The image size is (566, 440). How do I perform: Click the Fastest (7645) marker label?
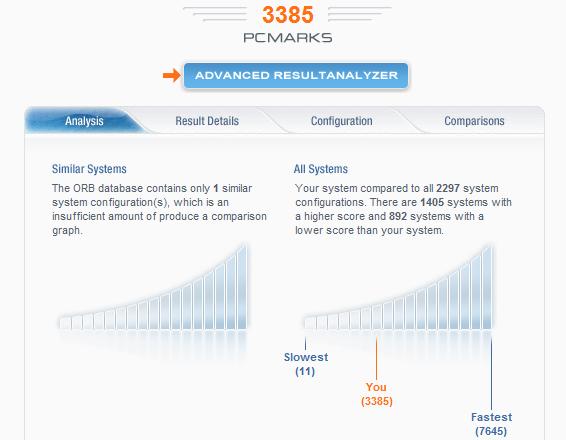[491, 424]
